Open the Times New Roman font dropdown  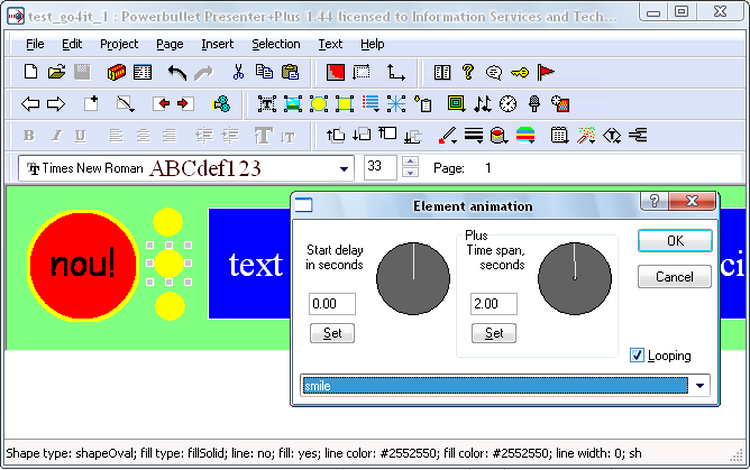click(x=345, y=168)
